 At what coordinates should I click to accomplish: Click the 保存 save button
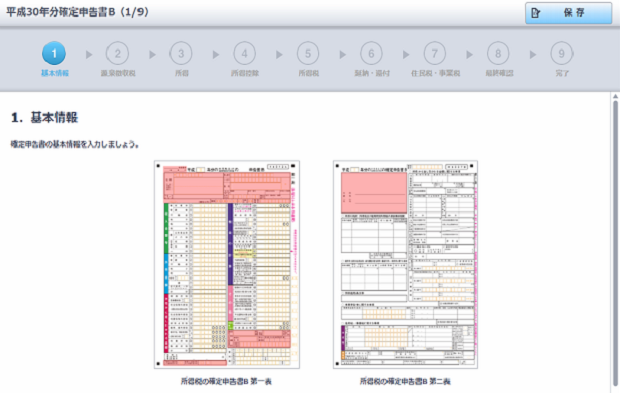pos(568,13)
